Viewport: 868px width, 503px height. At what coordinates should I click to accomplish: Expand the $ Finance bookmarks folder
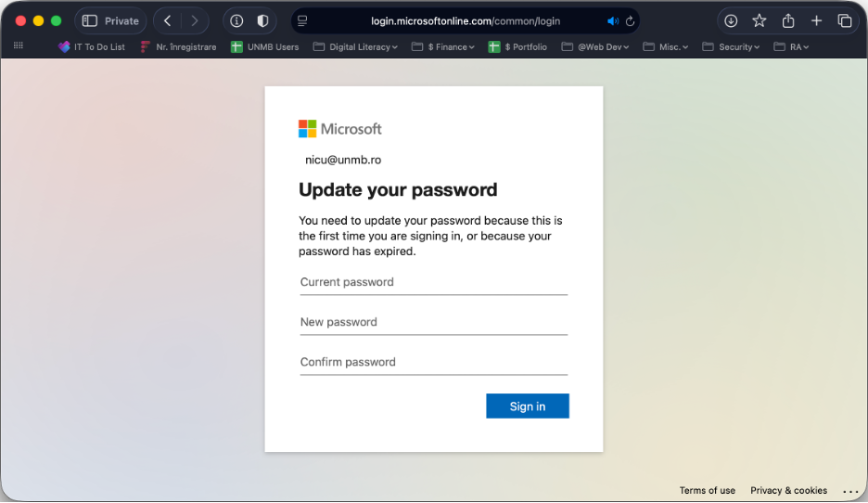tap(443, 46)
